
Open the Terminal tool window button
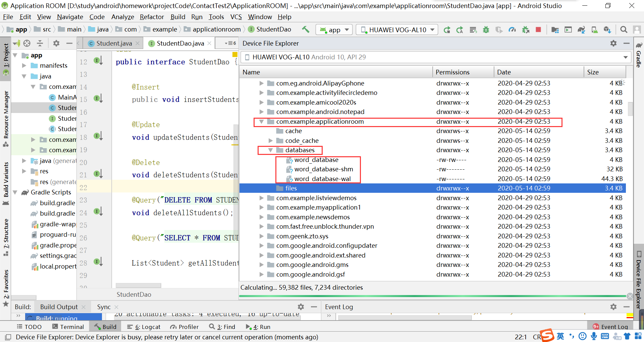(x=68, y=327)
